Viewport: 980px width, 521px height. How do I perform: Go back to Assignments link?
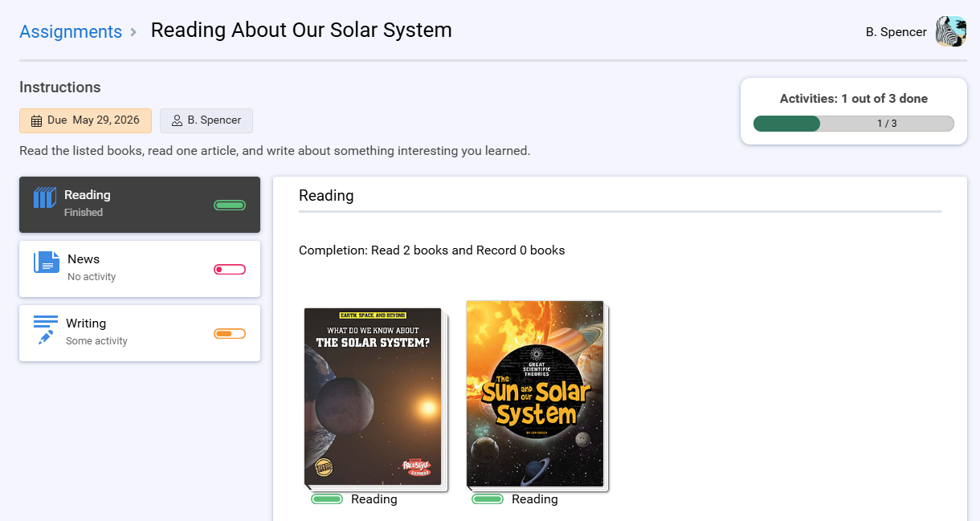(71, 31)
